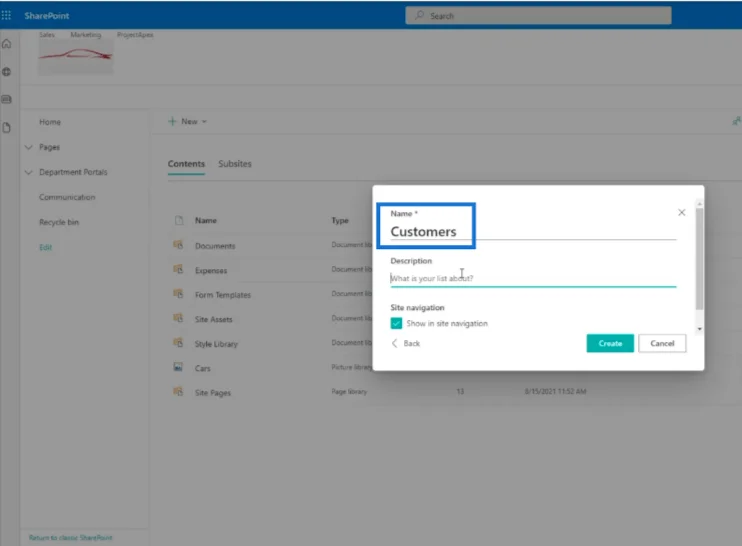The height and width of the screenshot is (546, 742).
Task: Click the Description input field
Action: click(533, 278)
